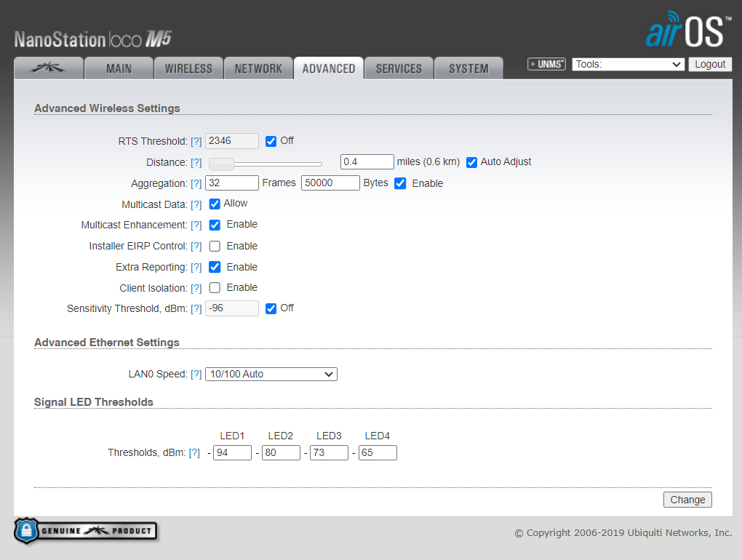The width and height of the screenshot is (742, 560).
Task: Open Thresholds dBm help link
Action: (x=194, y=453)
